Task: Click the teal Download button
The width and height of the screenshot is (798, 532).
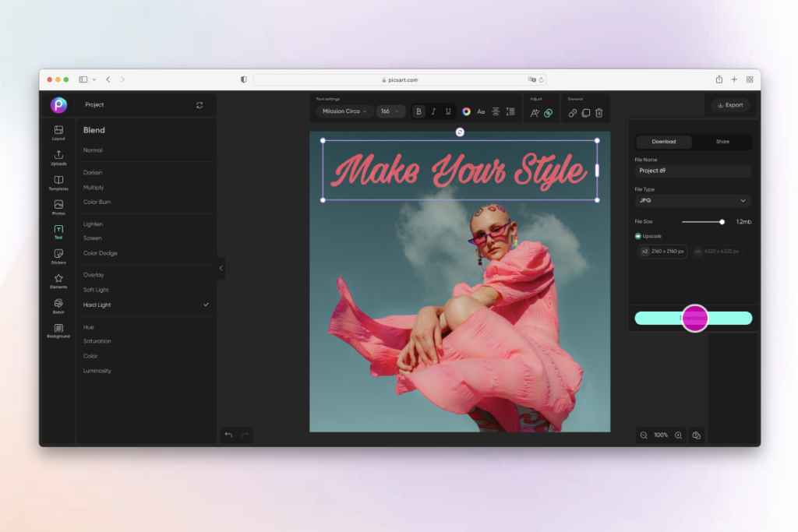Action: [694, 318]
